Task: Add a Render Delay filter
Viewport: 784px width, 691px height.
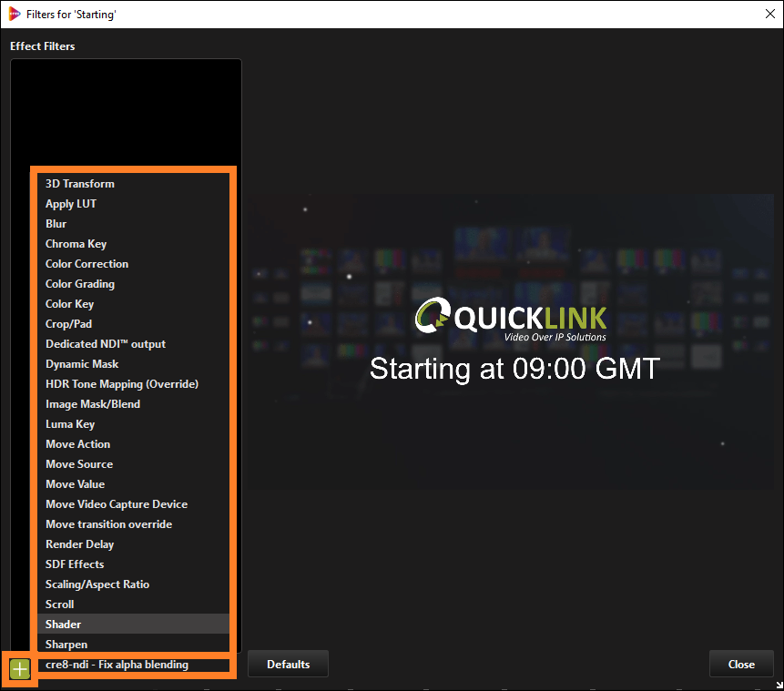Action: pyautogui.click(x=133, y=544)
